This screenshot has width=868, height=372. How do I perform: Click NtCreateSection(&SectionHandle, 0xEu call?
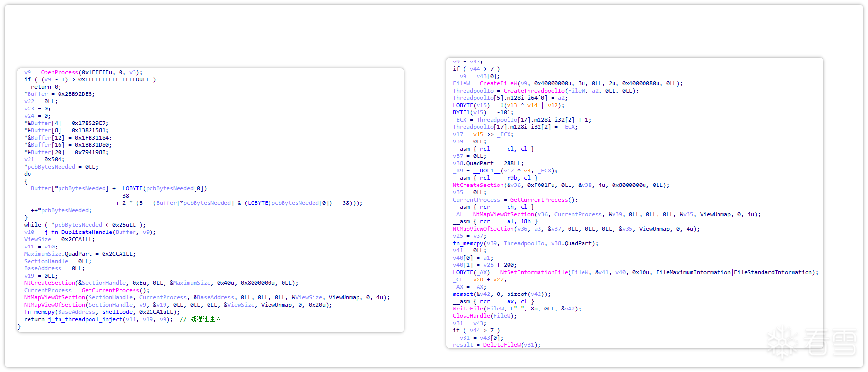[x=161, y=283]
